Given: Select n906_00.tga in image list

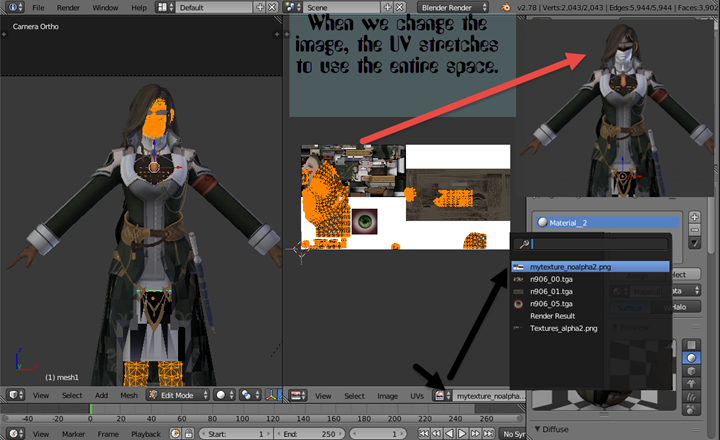Looking at the screenshot, I should pos(590,279).
